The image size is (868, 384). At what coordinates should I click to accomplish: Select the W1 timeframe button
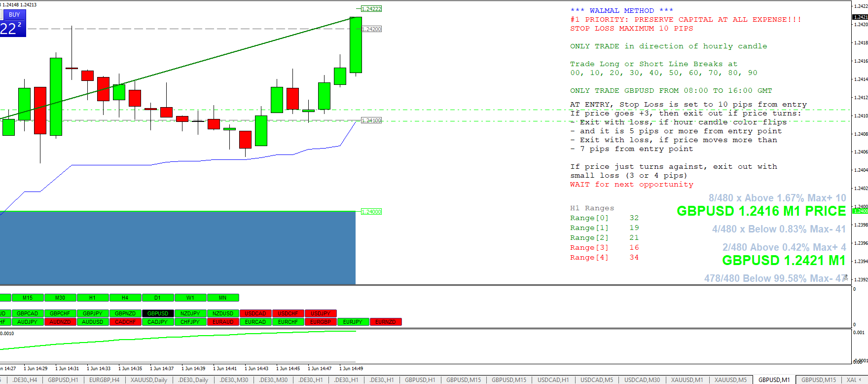pyautogui.click(x=190, y=298)
